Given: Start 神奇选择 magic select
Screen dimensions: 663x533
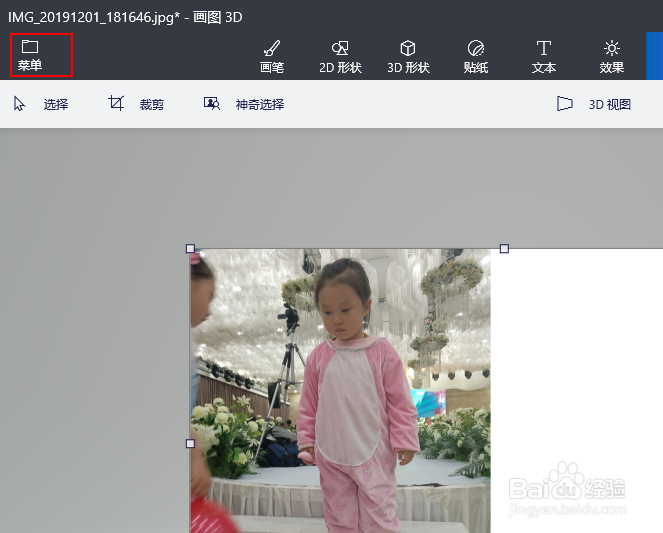Looking at the screenshot, I should (244, 104).
